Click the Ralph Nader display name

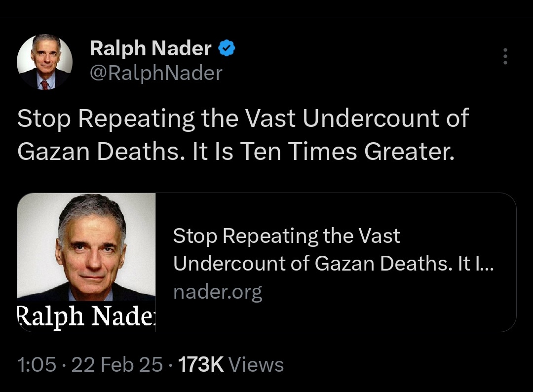150,48
